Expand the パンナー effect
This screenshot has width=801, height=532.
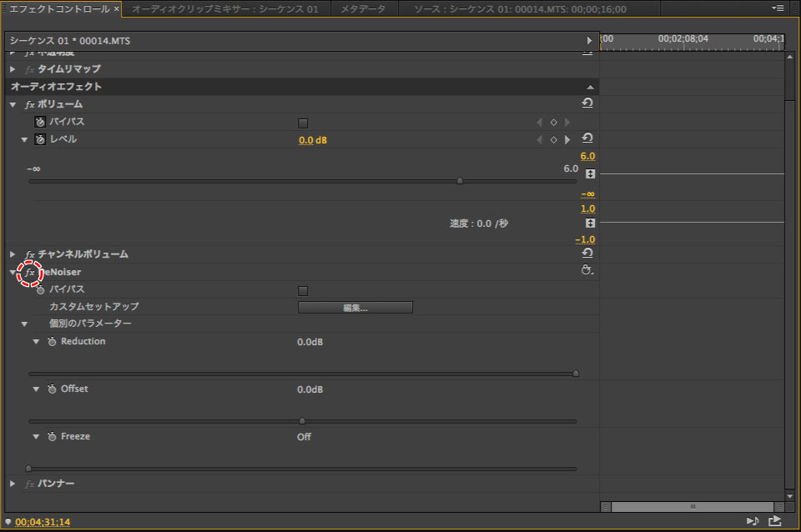[13, 484]
